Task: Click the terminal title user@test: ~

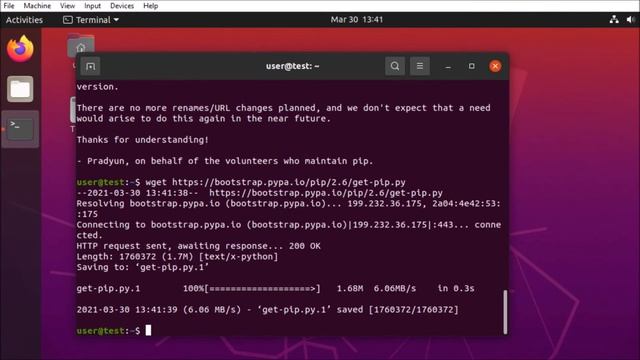Action: [x=292, y=66]
